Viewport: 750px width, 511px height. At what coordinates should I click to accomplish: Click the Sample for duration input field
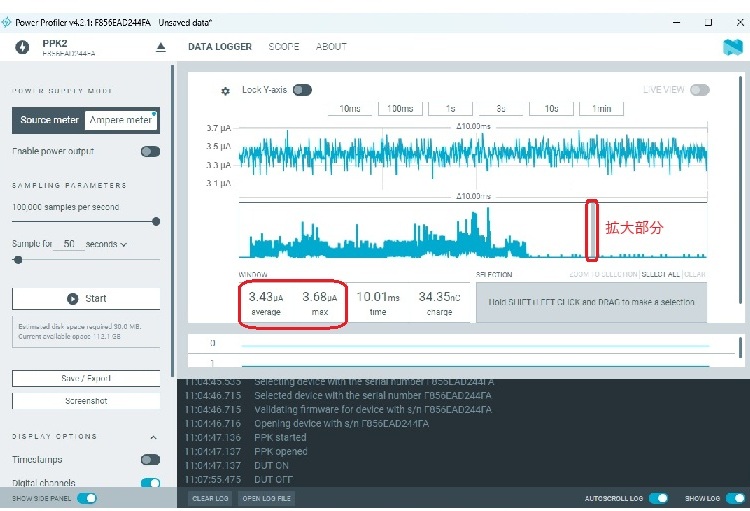[69, 244]
